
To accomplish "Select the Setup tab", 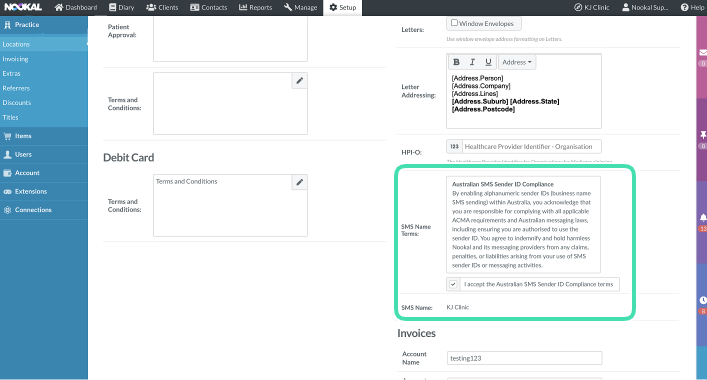I will [x=343, y=7].
